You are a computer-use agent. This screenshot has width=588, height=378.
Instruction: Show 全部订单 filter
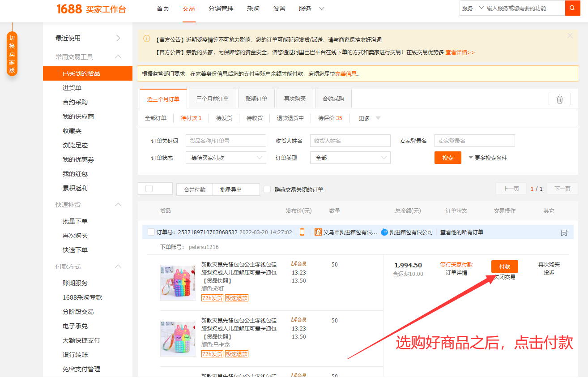156,118
